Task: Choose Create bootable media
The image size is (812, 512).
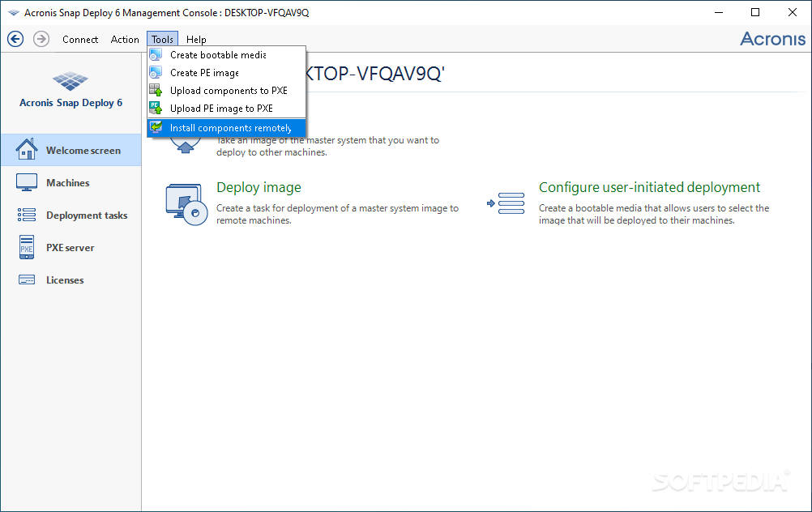Action: coord(226,55)
